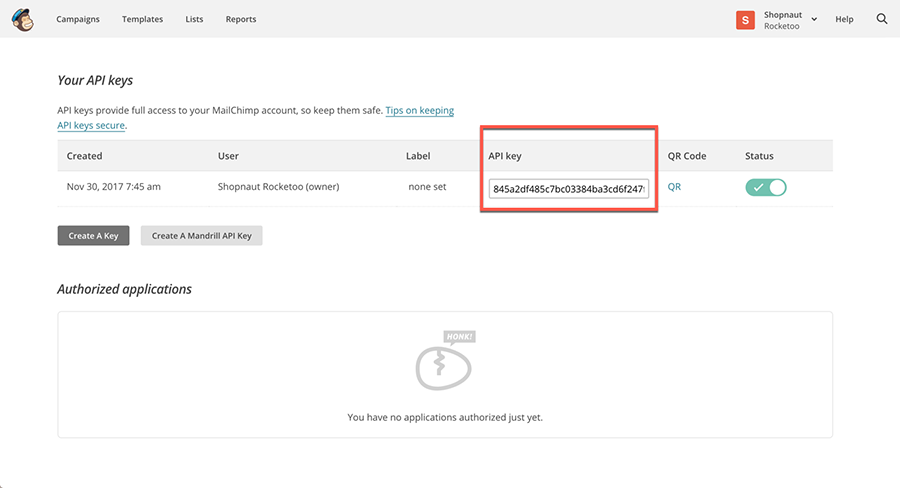Click the 'none set' label cell
This screenshot has width=900, height=488.
[427, 187]
